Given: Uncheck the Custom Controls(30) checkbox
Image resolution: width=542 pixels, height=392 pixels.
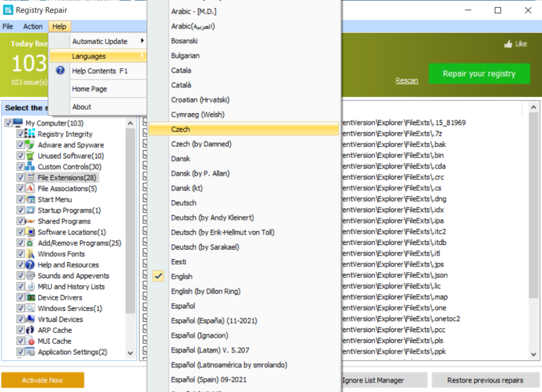Looking at the screenshot, I should [x=21, y=167].
